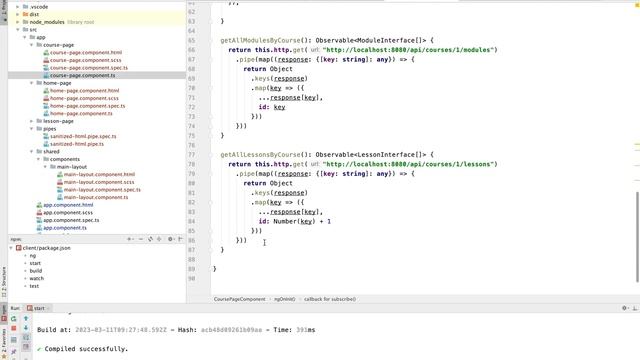Click the remove (minus) icon in npm panel
The width and height of the screenshot is (640, 360).
[141, 239]
